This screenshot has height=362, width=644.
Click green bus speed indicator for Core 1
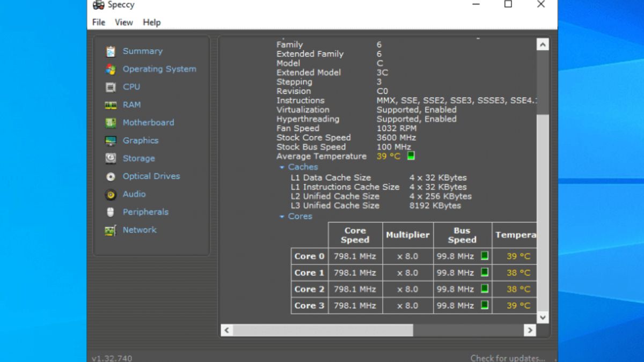coord(485,272)
